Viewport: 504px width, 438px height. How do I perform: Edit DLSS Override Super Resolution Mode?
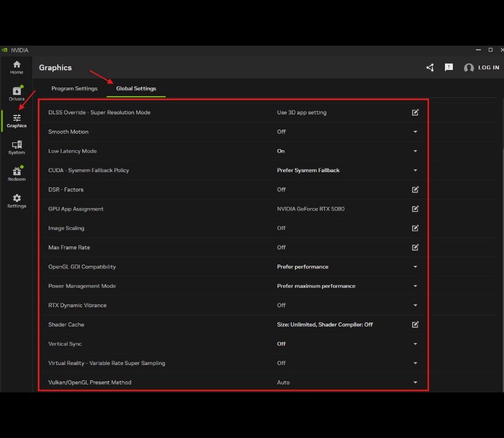[x=415, y=112]
